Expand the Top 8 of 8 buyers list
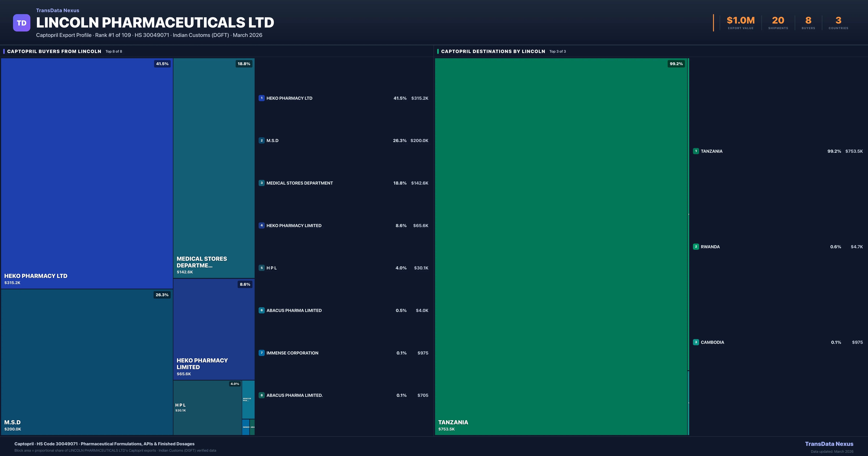868x456 pixels. (x=114, y=51)
